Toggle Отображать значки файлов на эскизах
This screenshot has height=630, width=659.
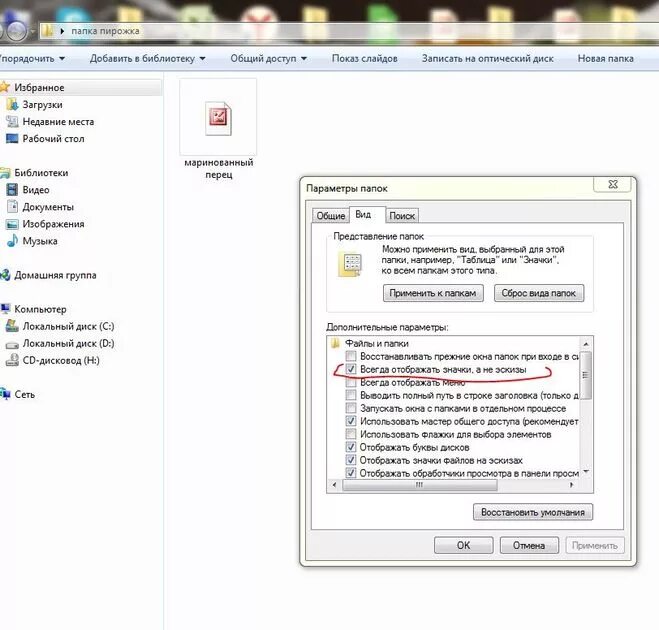click(x=351, y=460)
